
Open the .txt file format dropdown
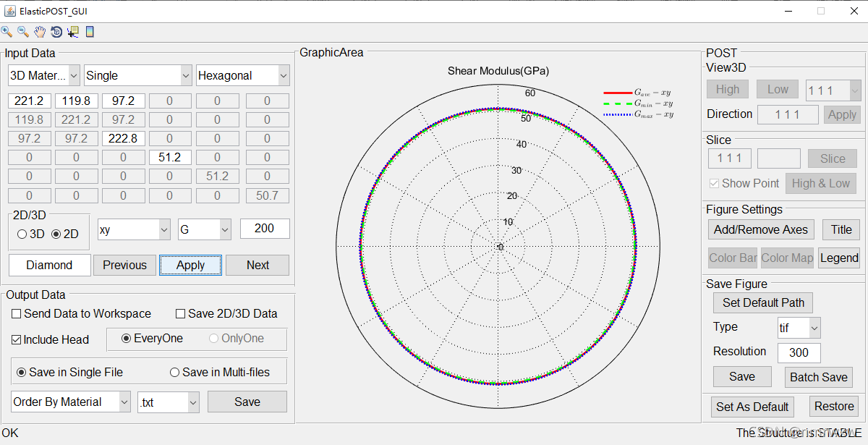click(169, 402)
